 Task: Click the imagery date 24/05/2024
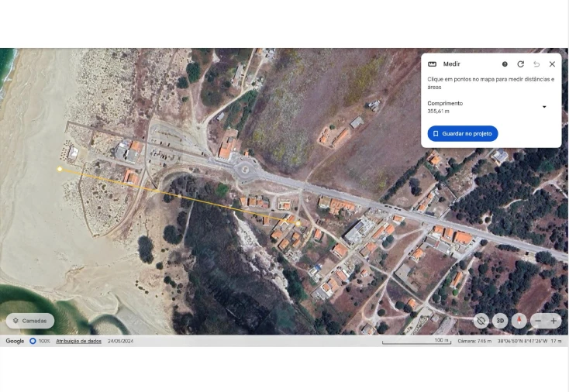(x=120, y=341)
